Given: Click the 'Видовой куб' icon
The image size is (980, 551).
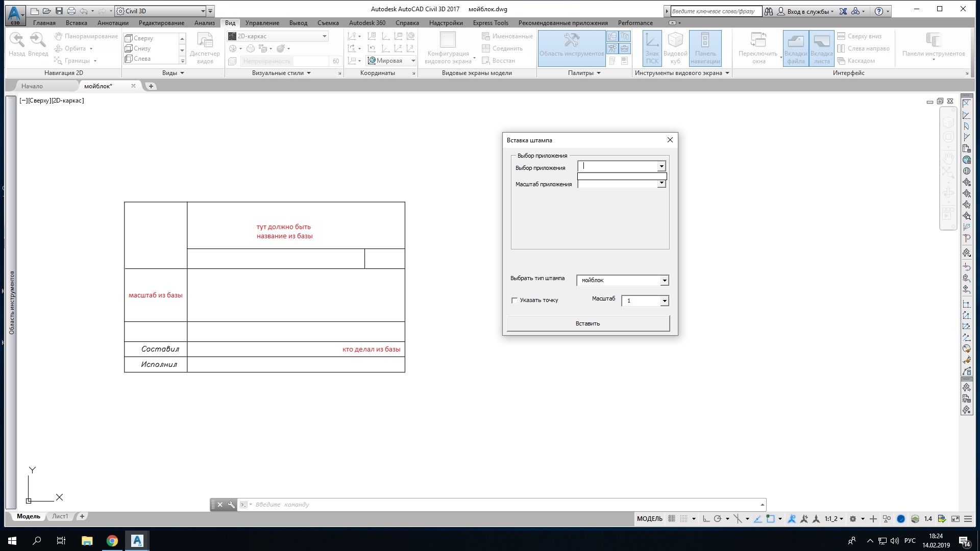Looking at the screenshot, I should pyautogui.click(x=675, y=48).
